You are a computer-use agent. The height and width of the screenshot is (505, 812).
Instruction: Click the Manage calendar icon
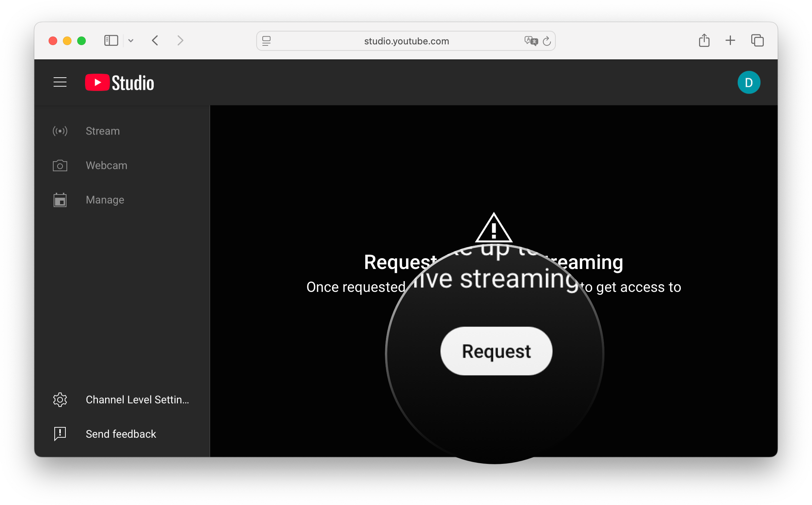click(x=60, y=200)
